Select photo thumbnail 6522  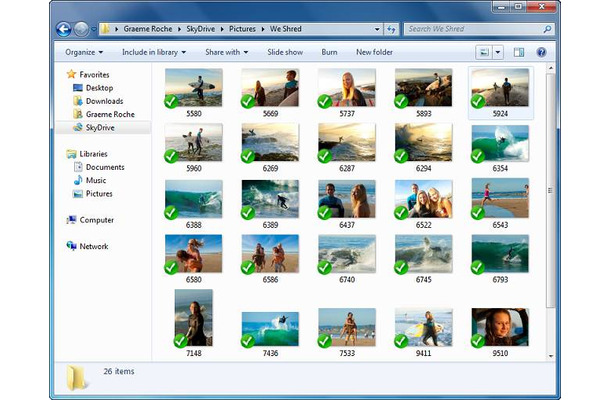tap(424, 199)
